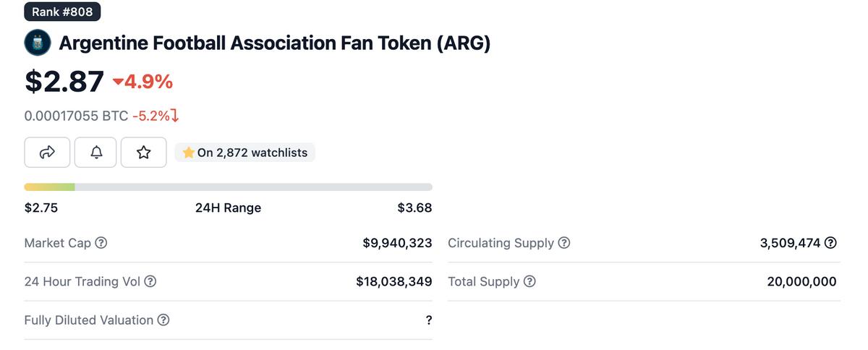Click the share arrow button

click(x=47, y=153)
